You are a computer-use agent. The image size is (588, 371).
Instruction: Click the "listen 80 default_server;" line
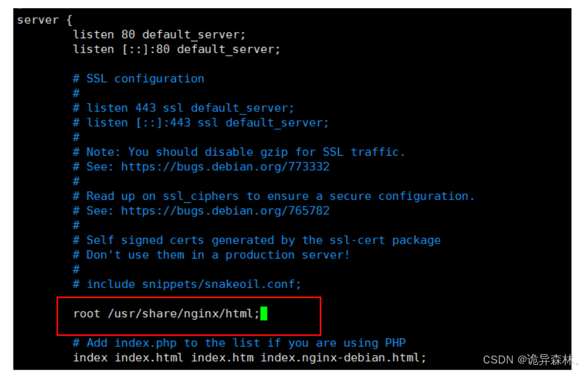(159, 35)
